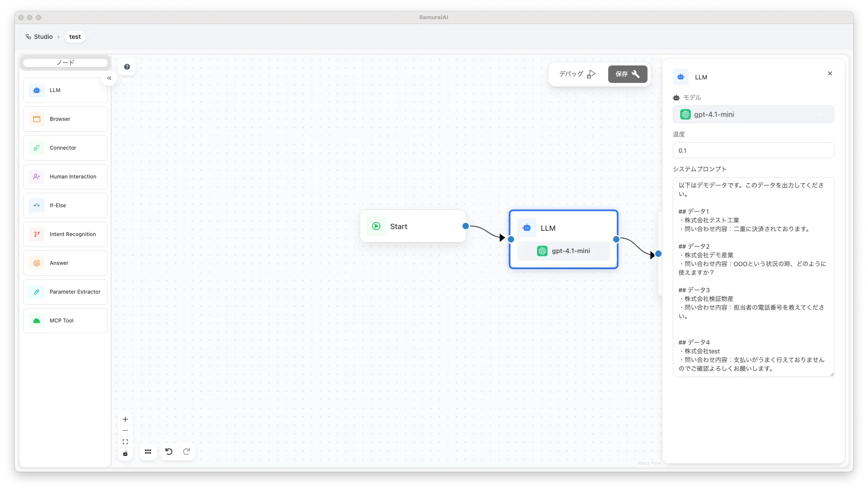The width and height of the screenshot is (868, 490).
Task: Click the Parameter Extractor pen icon
Action: point(37,292)
